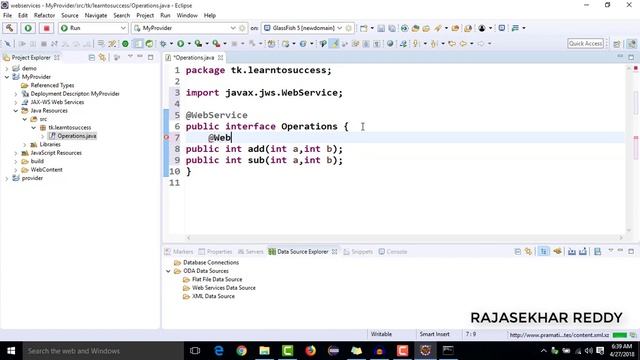
Task: Close the Data Source Explorer tab
Action: coord(335,252)
